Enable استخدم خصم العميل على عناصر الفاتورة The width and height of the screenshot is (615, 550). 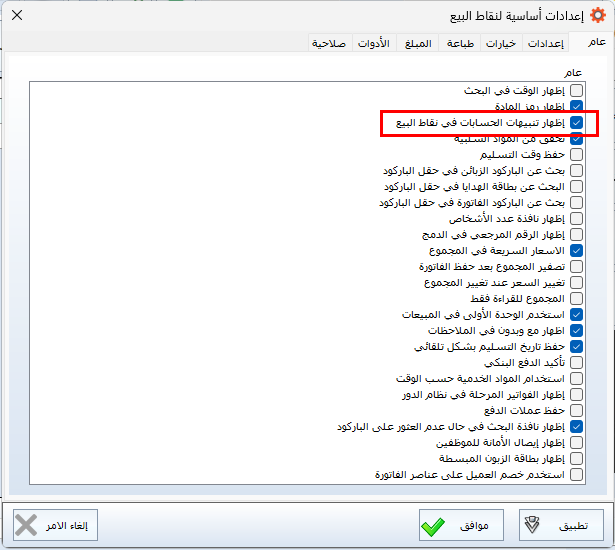tap(576, 475)
